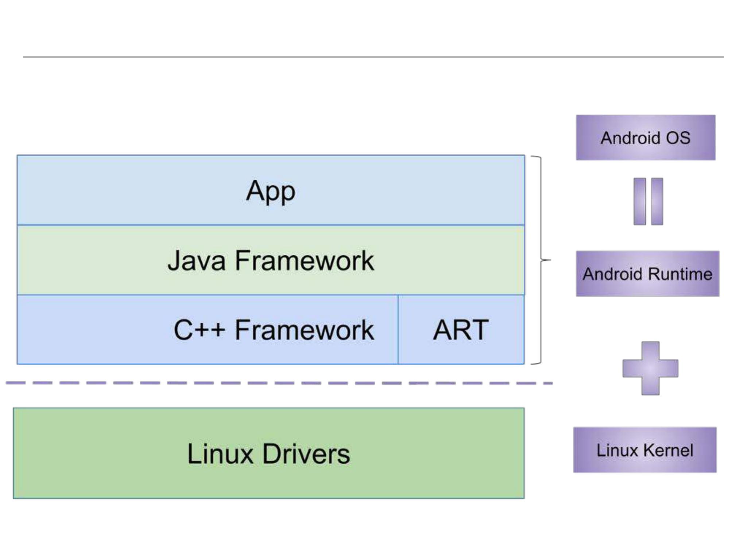Select the right bar of equals sign

[657, 201]
